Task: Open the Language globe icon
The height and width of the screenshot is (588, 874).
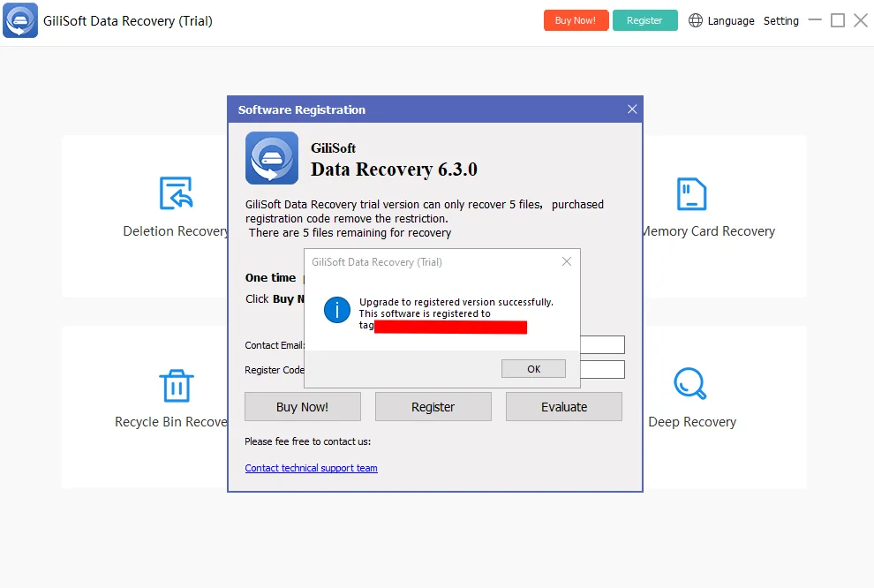Action: [x=695, y=20]
